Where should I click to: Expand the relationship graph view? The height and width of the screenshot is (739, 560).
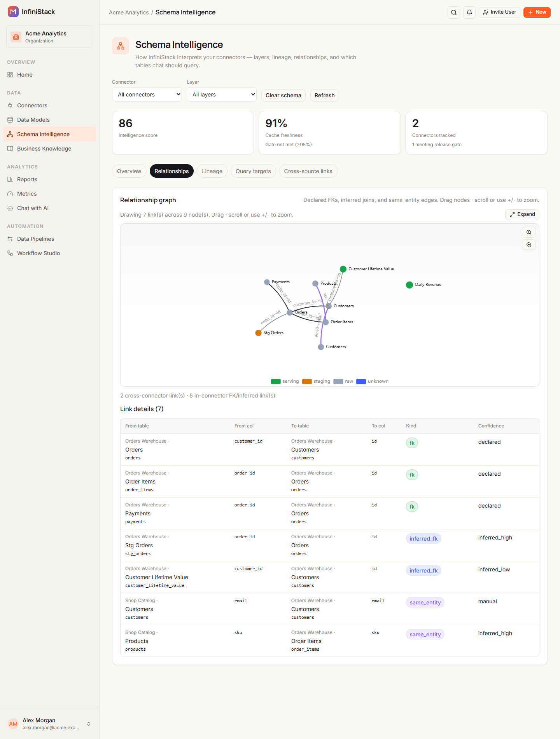click(522, 214)
